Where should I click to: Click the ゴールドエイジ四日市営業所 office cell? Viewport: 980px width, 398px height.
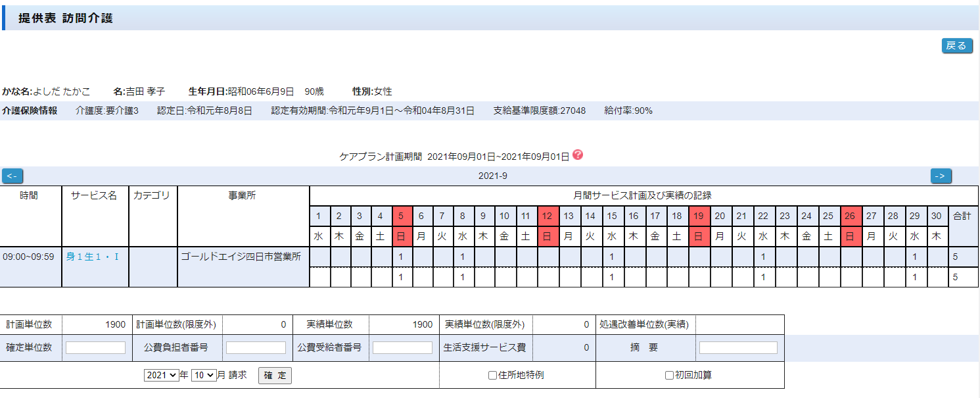click(241, 257)
